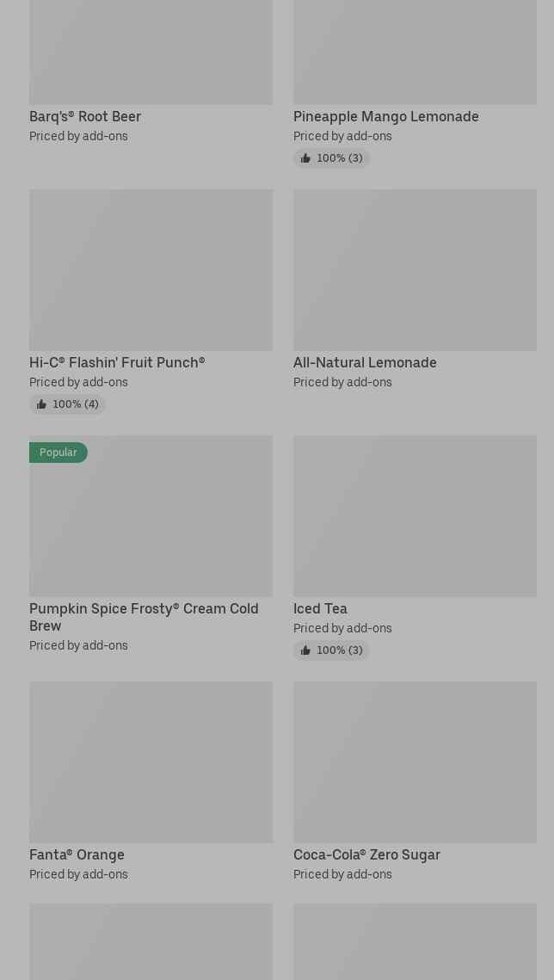
Task: Open Hi-C Flashin' Fruit Punch title
Action: [117, 362]
